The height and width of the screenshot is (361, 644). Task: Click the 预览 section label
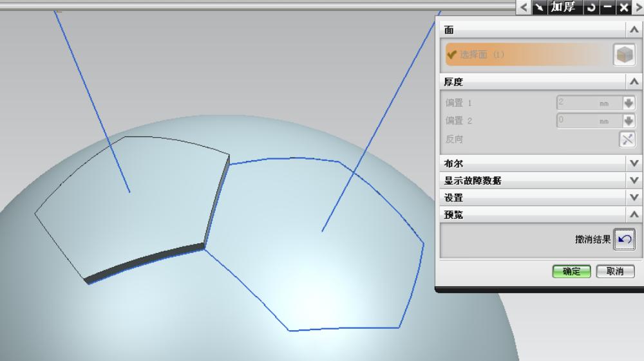(453, 214)
